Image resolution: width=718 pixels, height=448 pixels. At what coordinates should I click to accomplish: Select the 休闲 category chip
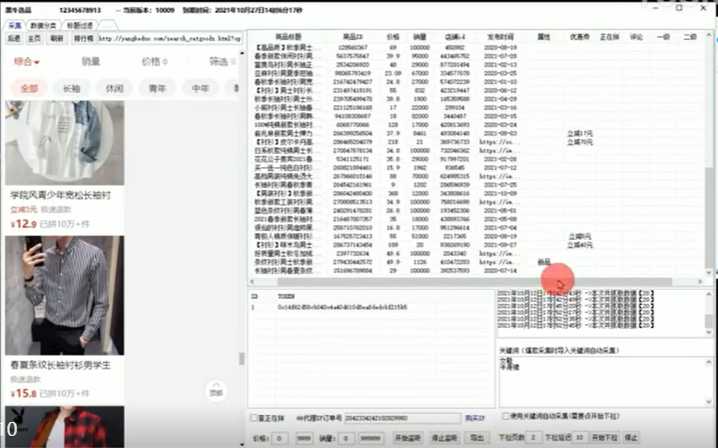pyautogui.click(x=115, y=88)
